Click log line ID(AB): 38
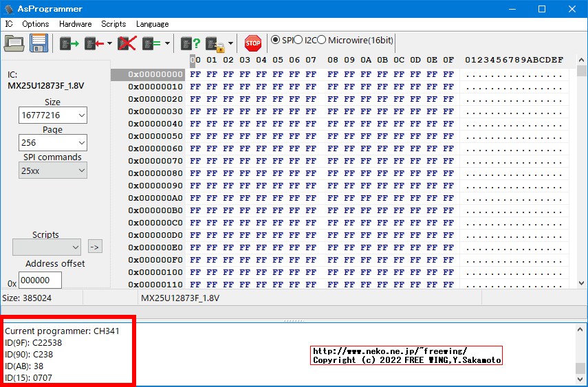The width and height of the screenshot is (588, 387). (x=24, y=366)
